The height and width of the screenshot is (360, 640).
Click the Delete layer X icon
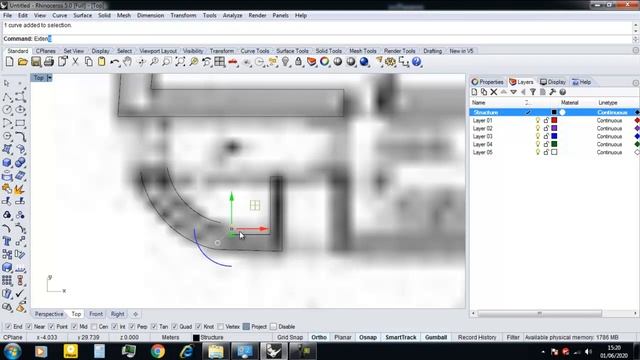(x=494, y=92)
